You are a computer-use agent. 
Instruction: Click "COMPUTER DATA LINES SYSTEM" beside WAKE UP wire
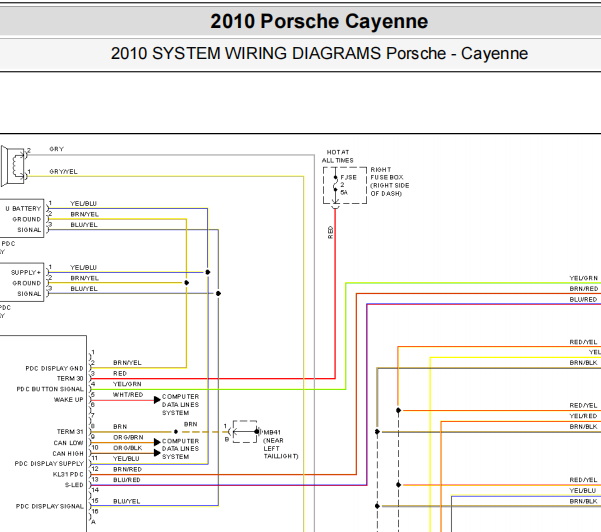[x=181, y=405]
